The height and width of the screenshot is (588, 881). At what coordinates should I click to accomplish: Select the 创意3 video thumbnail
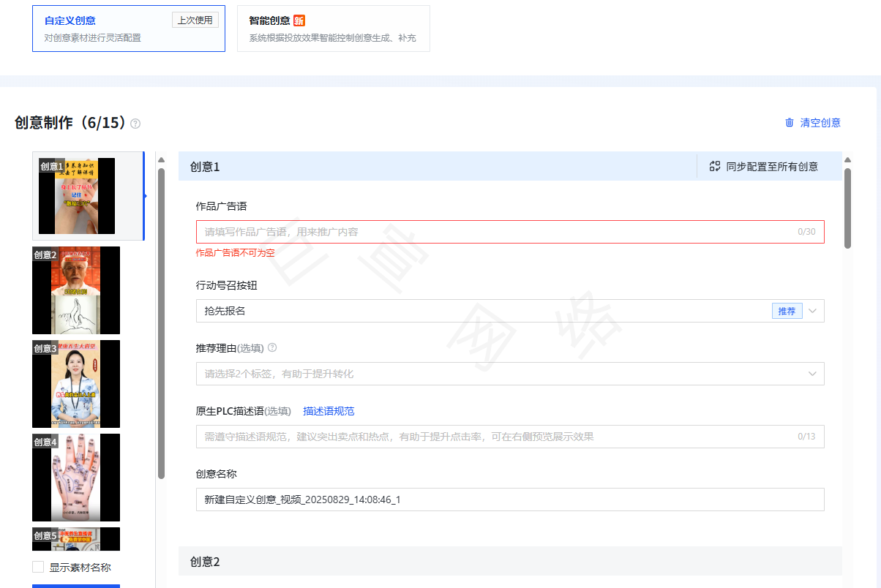pyautogui.click(x=76, y=384)
